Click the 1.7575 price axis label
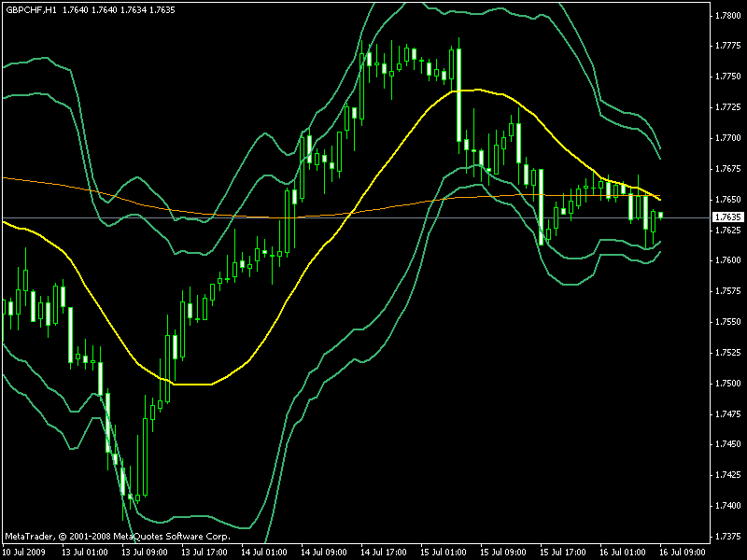Image resolution: width=747 pixels, height=560 pixels. 728,291
